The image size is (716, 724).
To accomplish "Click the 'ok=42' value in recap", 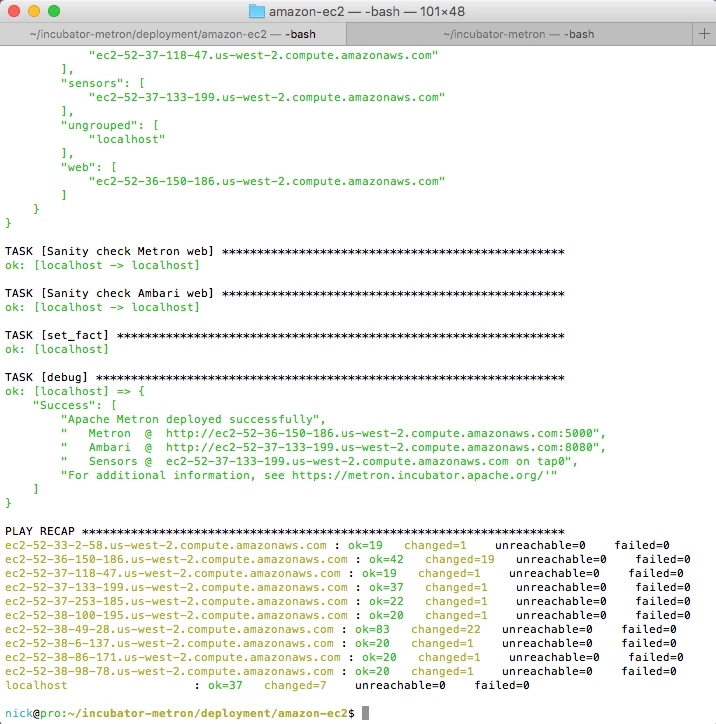I will (386, 559).
